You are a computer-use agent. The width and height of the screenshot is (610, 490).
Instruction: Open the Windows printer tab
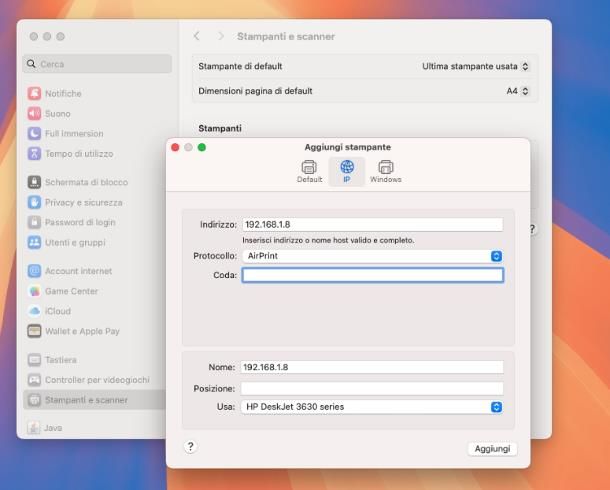pos(385,170)
